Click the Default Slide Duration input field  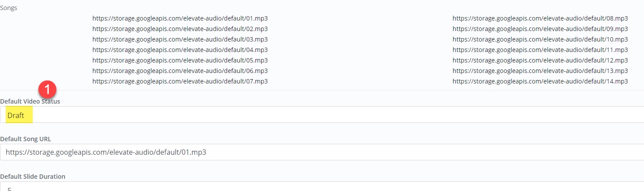click(x=322, y=187)
